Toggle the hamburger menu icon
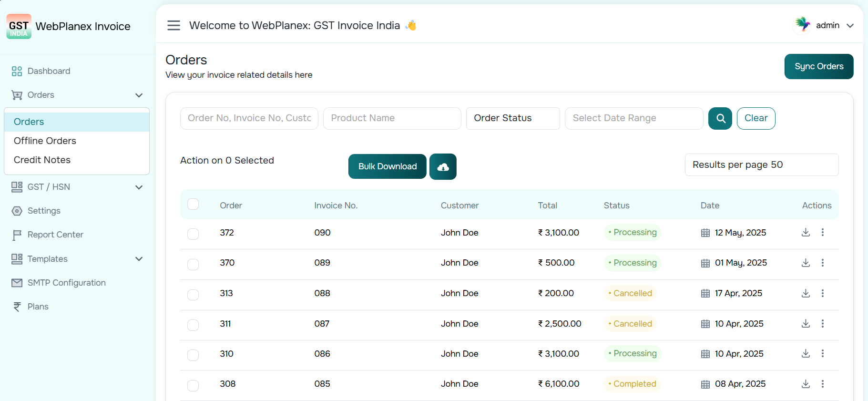This screenshot has height=401, width=868. (174, 25)
